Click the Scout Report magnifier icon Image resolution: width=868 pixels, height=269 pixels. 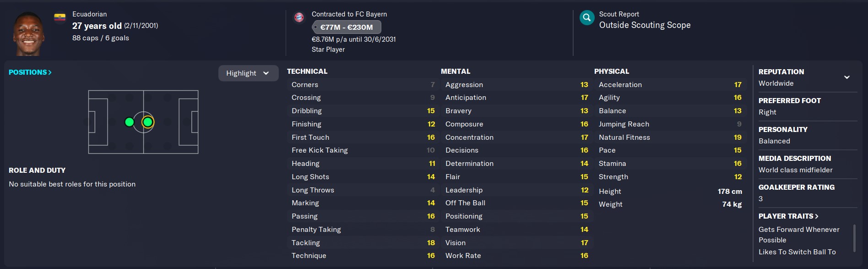[587, 18]
